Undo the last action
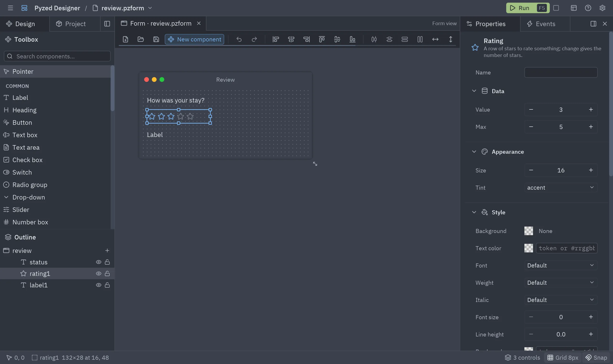 (x=239, y=39)
